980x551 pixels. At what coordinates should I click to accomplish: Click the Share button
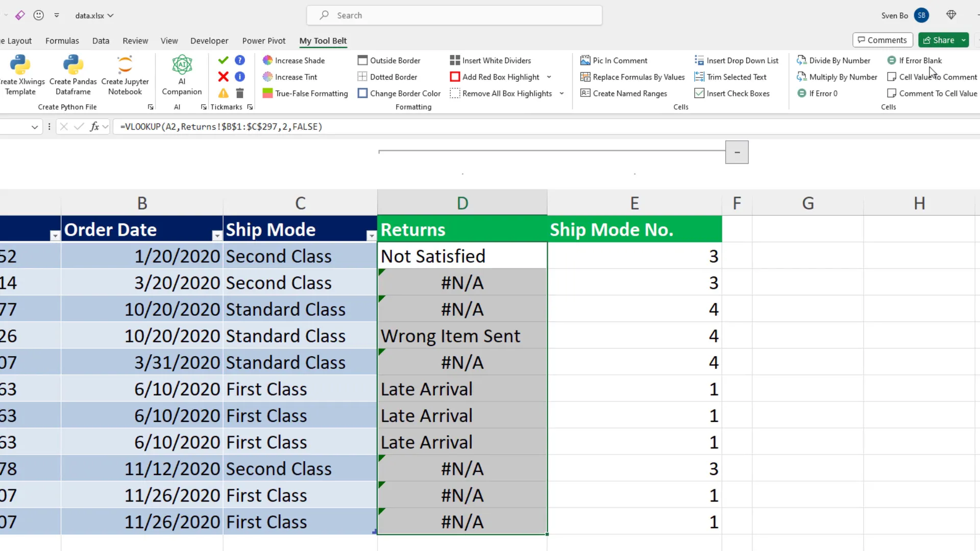coord(942,40)
